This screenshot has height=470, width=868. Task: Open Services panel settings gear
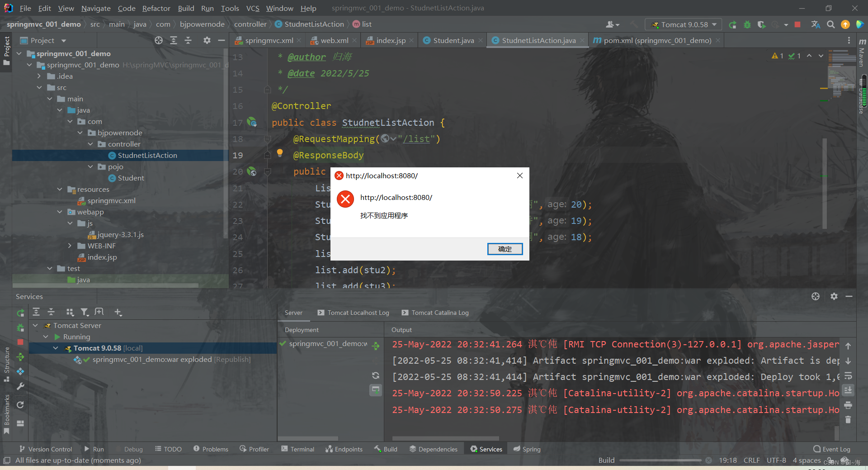point(834,296)
